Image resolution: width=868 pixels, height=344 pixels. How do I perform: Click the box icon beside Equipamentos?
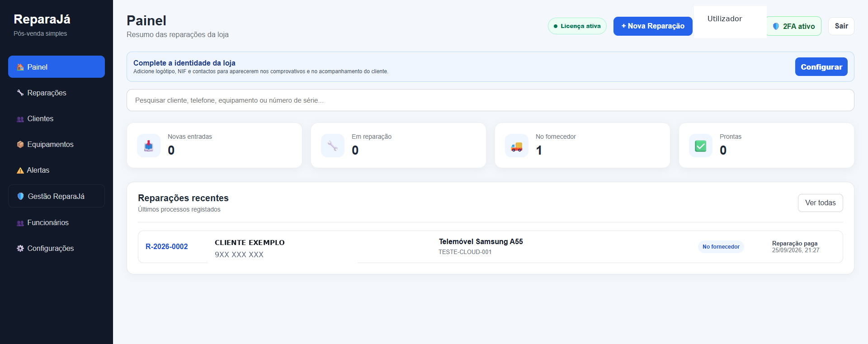20,145
